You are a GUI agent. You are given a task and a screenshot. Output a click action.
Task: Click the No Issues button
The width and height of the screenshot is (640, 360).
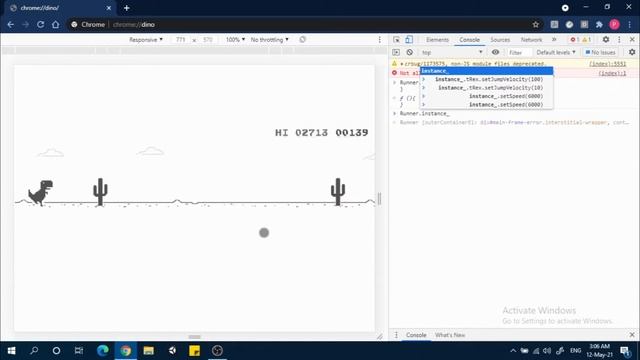click(x=600, y=52)
